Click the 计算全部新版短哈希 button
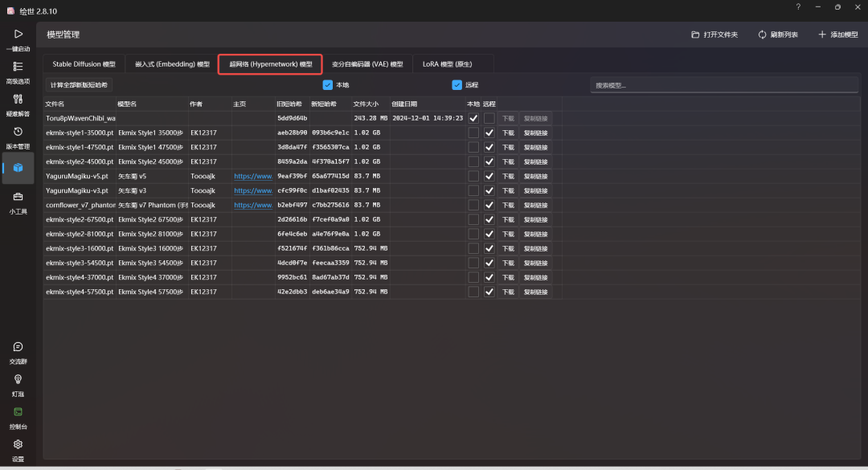 coord(79,84)
